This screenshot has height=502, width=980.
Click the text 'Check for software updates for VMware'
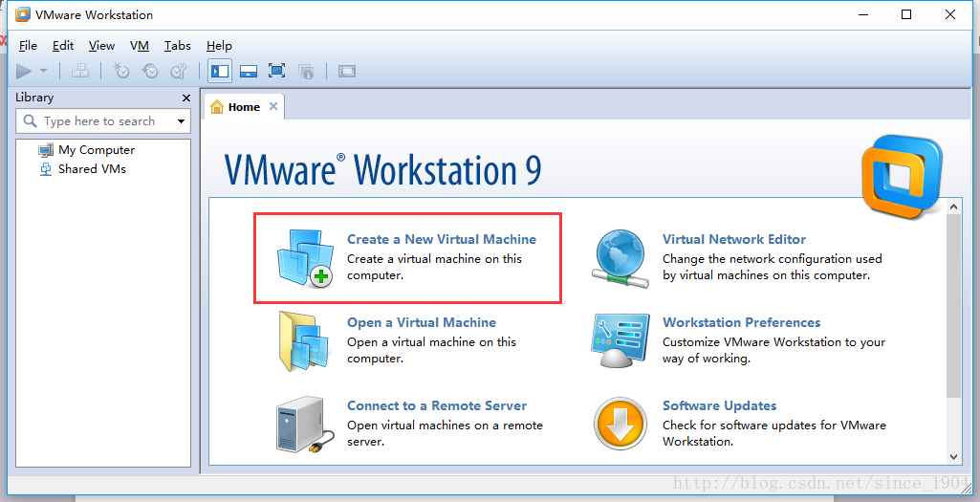774,426
